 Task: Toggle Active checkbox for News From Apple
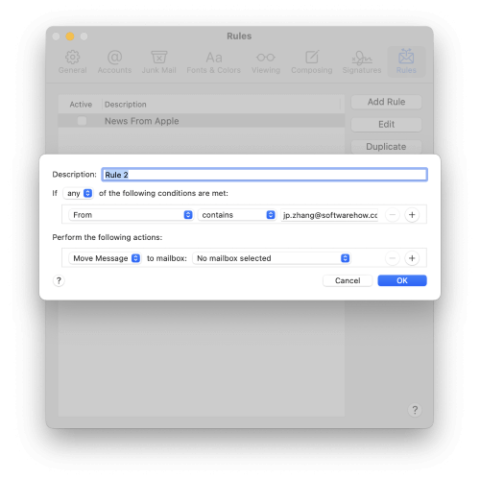point(82,121)
